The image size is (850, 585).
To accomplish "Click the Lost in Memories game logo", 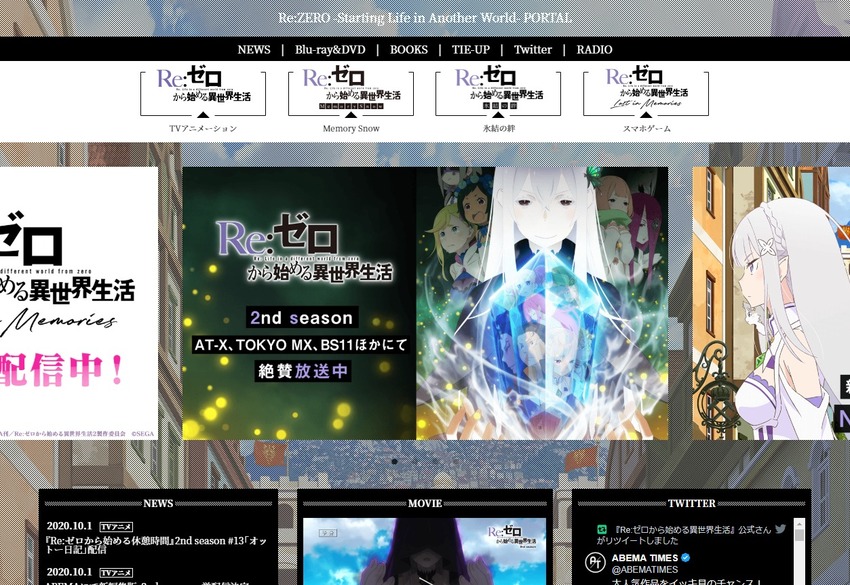I will point(646,91).
